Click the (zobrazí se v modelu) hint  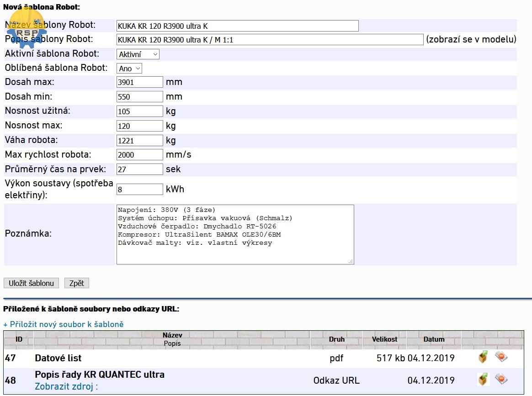(471, 39)
